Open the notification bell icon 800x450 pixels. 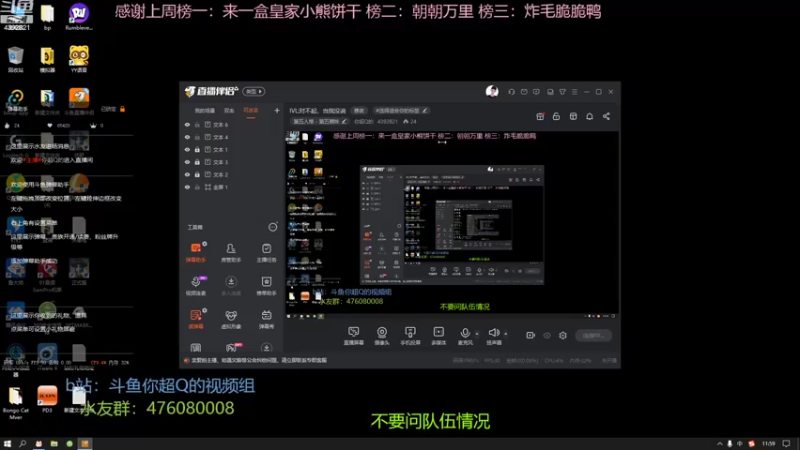[x=589, y=116]
